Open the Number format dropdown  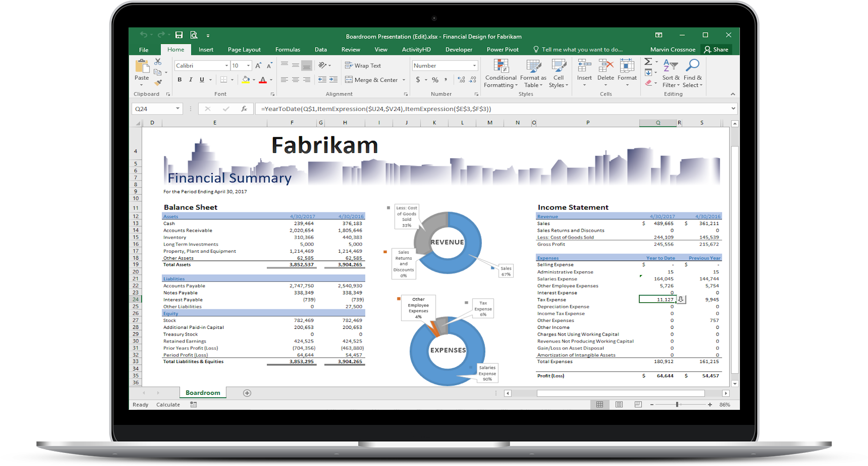pyautogui.click(x=474, y=66)
